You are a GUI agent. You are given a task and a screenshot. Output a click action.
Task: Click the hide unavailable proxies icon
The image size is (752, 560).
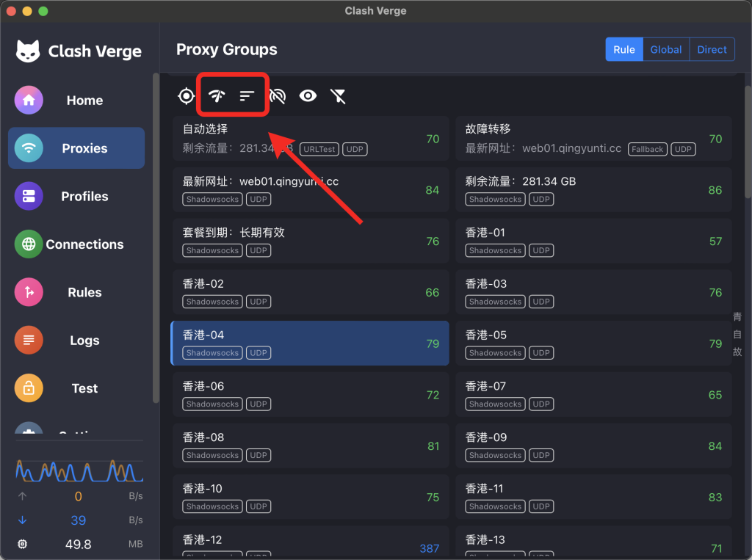click(x=278, y=95)
